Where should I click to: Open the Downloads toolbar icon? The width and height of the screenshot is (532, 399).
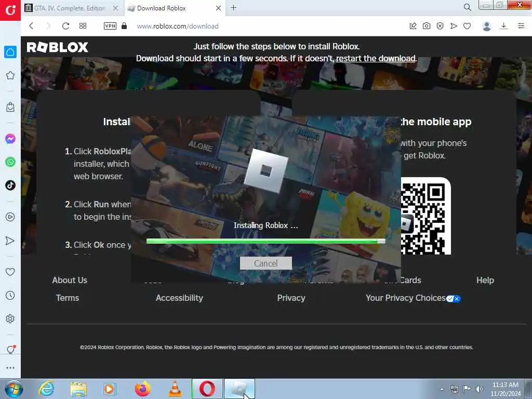pyautogui.click(x=504, y=26)
